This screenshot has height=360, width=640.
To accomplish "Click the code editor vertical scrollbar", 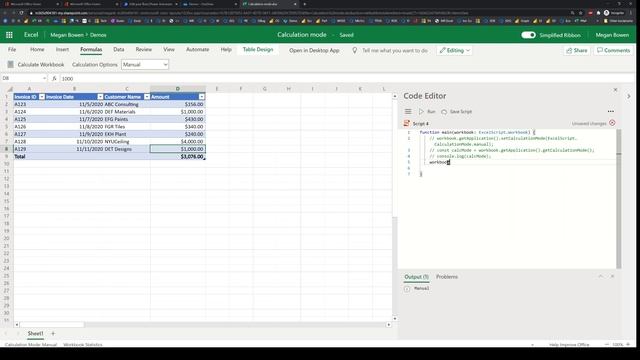I will (619, 199).
